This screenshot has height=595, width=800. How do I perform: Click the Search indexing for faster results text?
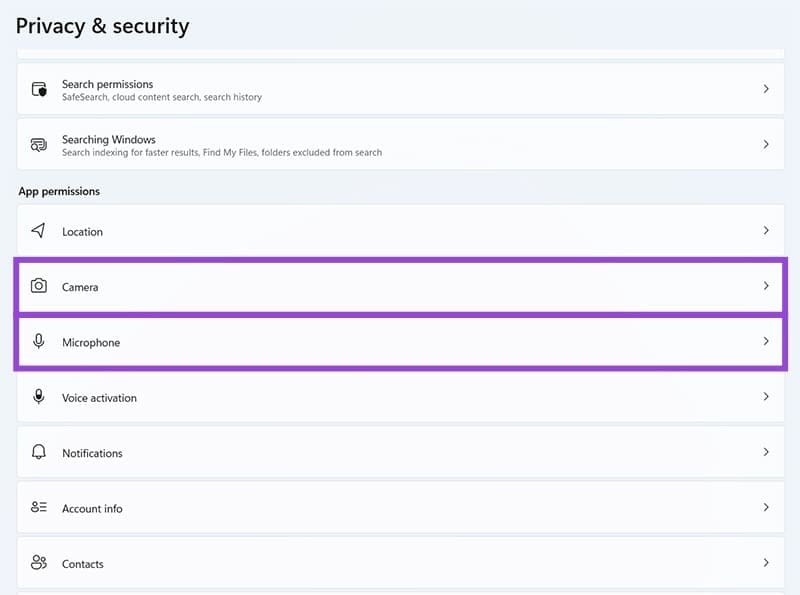pos(222,153)
